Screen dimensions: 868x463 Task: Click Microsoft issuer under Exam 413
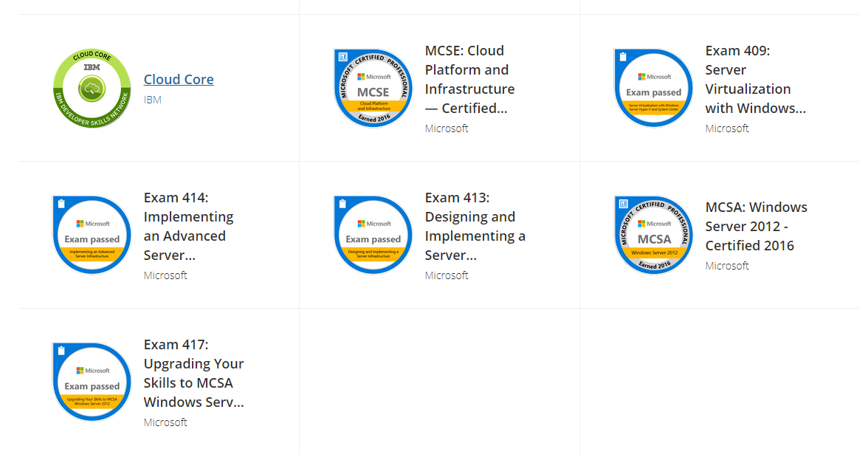pos(446,275)
